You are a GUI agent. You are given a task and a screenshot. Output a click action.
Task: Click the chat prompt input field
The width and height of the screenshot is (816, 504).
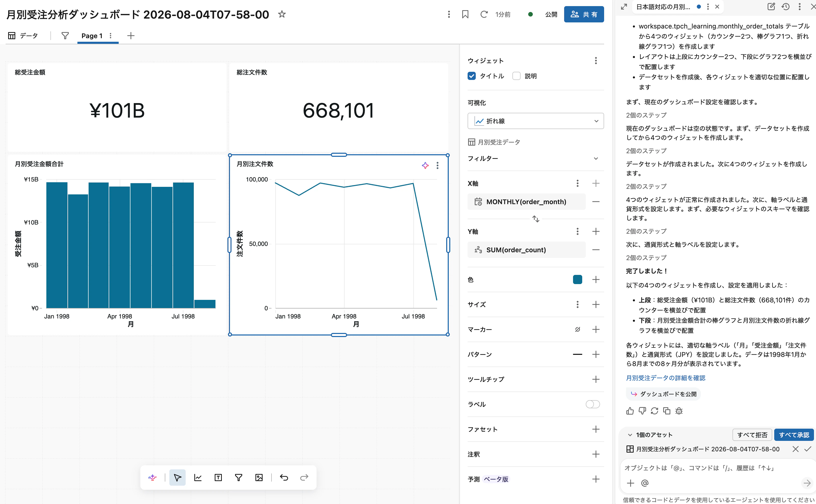pyautogui.click(x=717, y=468)
